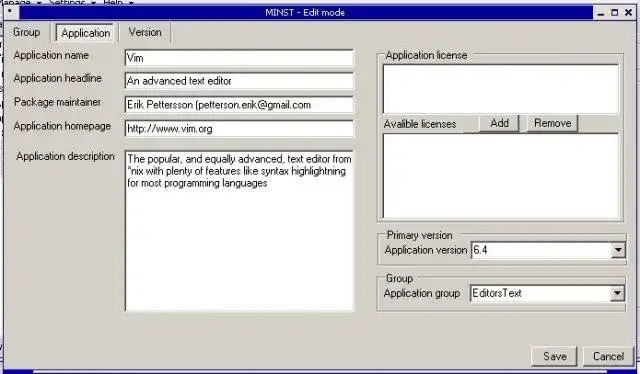Image resolution: width=640 pixels, height=374 pixels.
Task: Open the window system menu icon
Action: (10, 12)
